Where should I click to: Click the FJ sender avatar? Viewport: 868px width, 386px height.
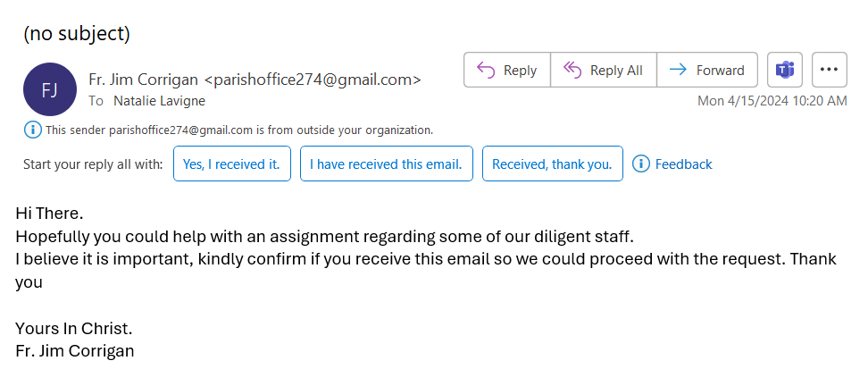49,89
